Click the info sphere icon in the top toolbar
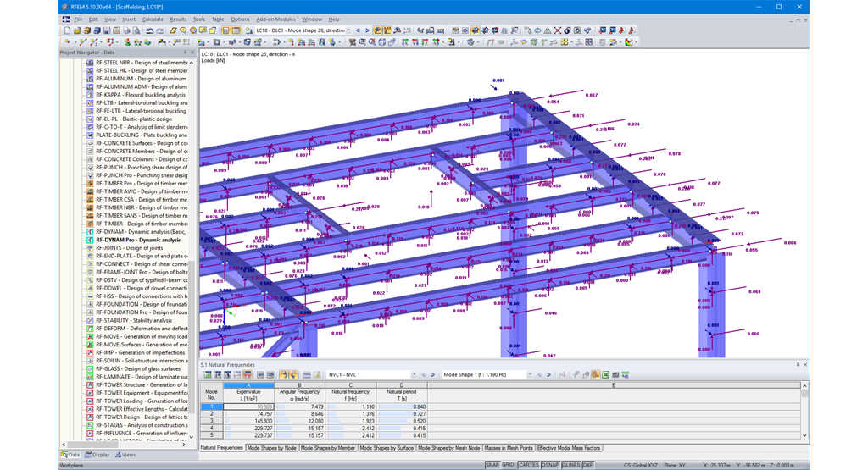Viewport: 868px width, 470px height. tap(567, 30)
